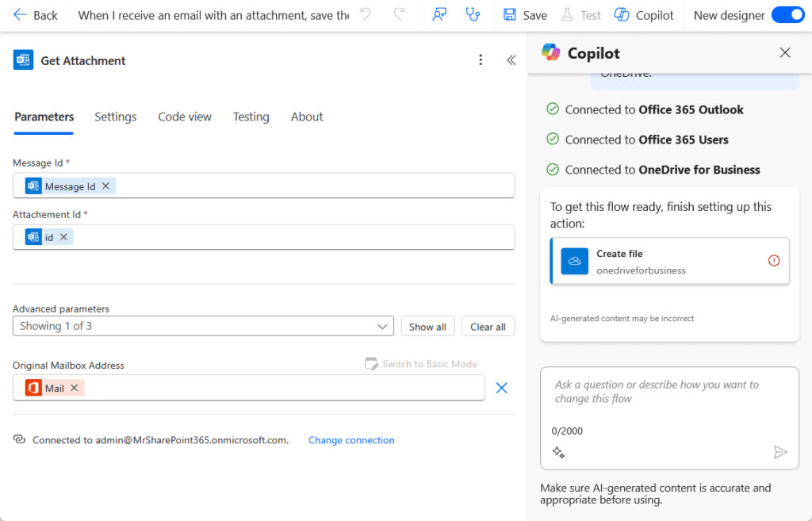The height and width of the screenshot is (521, 812).
Task: Click the OneDrive for Business connected checkmark
Action: tap(553, 170)
